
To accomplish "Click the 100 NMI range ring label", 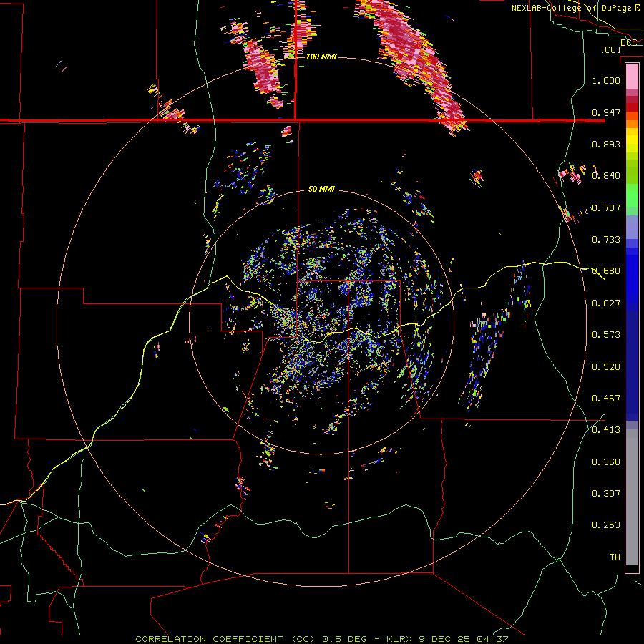I will coord(321,57).
